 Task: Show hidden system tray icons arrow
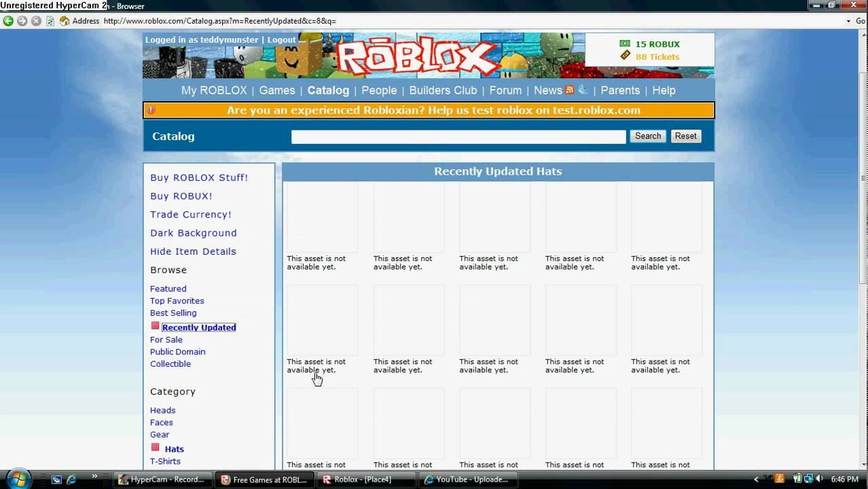coord(756,479)
